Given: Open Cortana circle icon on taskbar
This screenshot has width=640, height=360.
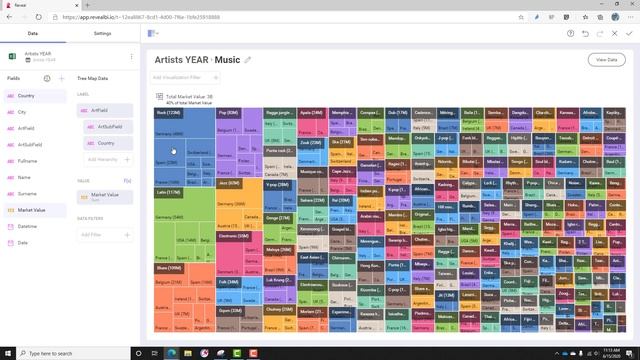Looking at the screenshot, I should 138,353.
